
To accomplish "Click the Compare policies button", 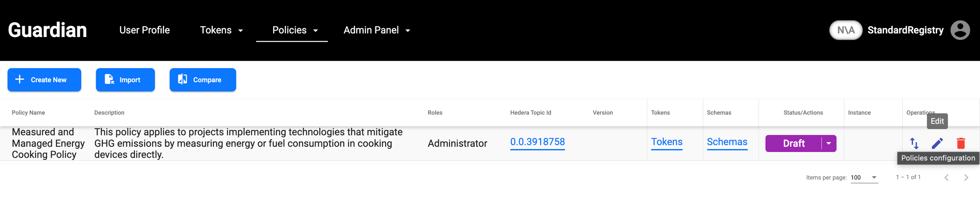I will pos(202,80).
